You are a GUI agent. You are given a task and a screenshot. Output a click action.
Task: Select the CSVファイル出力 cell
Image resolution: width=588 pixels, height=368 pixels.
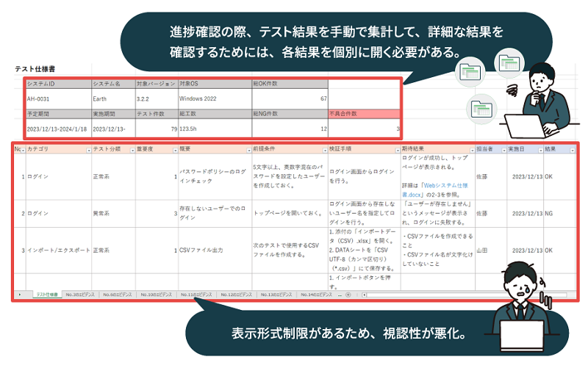pyautogui.click(x=215, y=250)
